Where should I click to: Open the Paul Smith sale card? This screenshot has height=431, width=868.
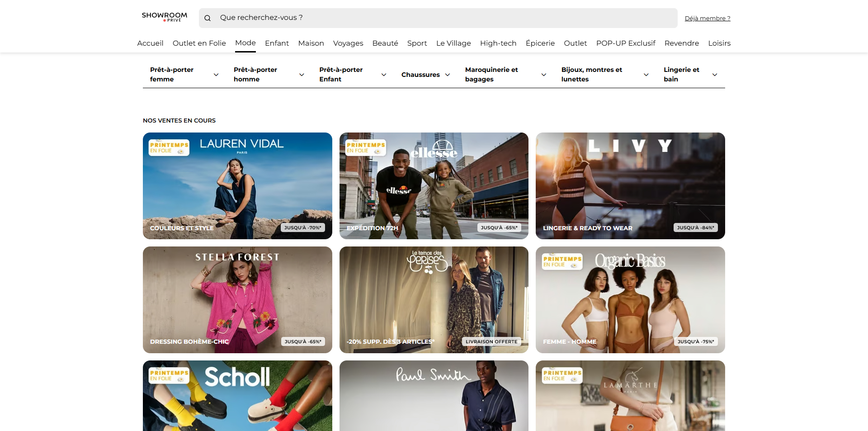coord(434,396)
